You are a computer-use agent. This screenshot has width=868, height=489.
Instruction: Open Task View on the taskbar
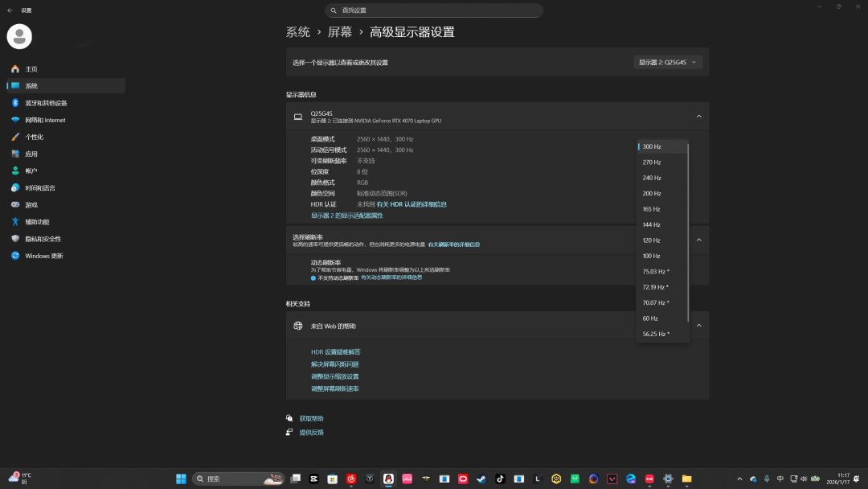click(296, 479)
